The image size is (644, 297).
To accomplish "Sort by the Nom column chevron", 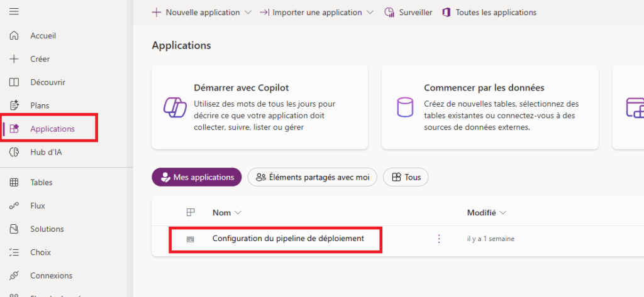I will click(x=238, y=213).
